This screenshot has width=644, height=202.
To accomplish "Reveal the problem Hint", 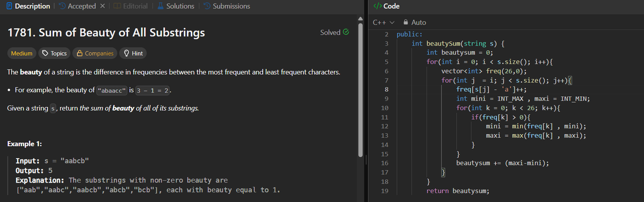I will pos(133,53).
